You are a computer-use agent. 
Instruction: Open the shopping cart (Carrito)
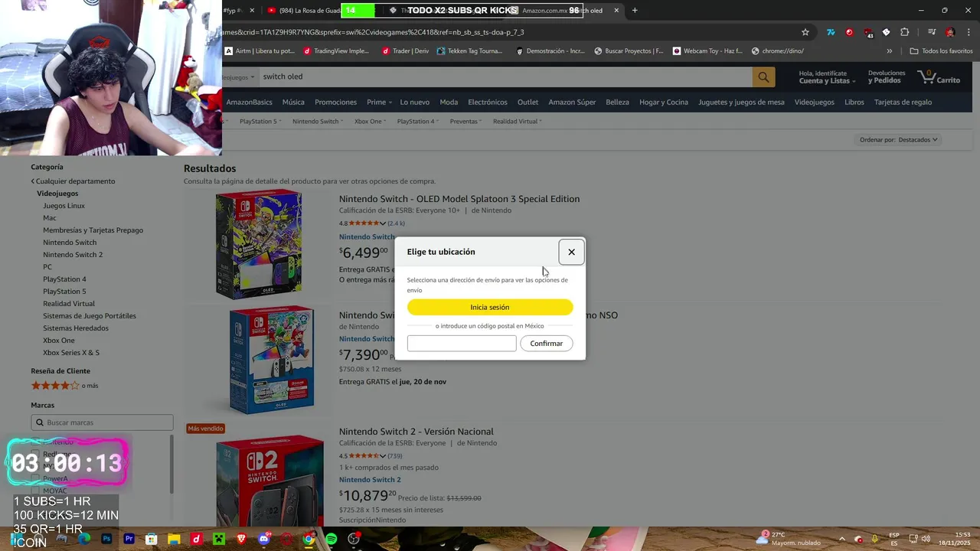[x=939, y=77]
